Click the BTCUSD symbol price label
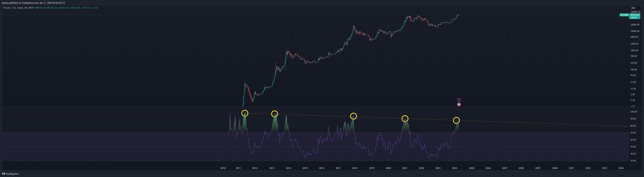Viewport: 644px width, 177px height. point(624,15)
